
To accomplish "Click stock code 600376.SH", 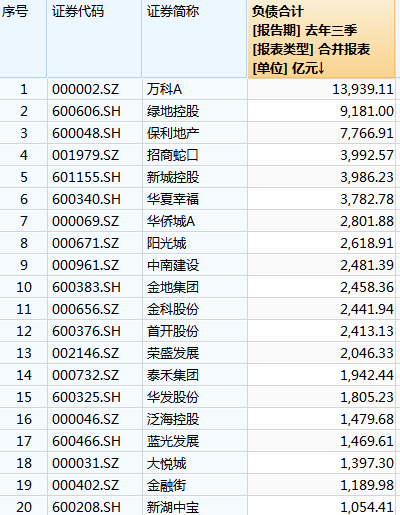I will [95, 331].
